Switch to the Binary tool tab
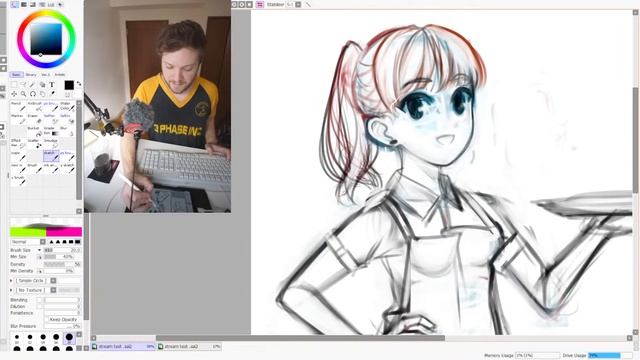The image size is (640, 360). (31, 75)
